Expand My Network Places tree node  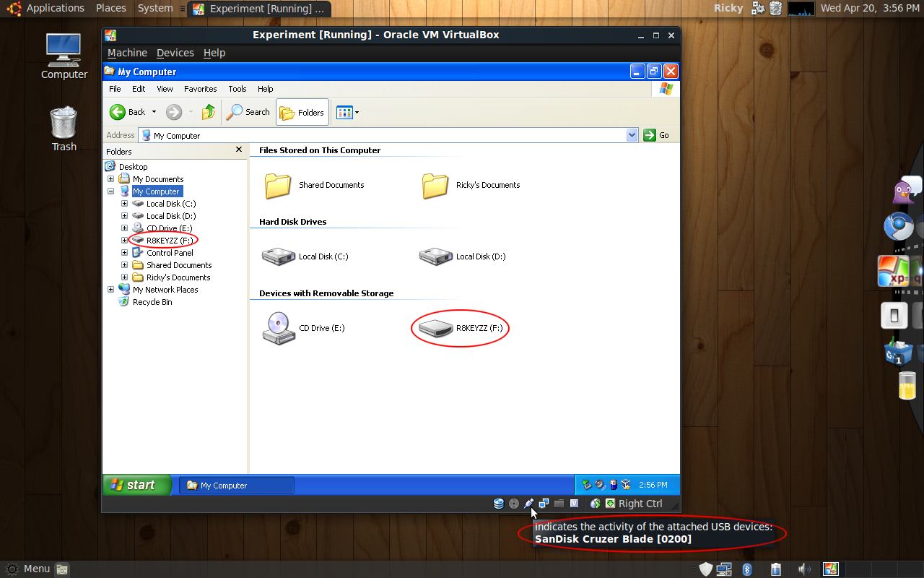(x=110, y=290)
